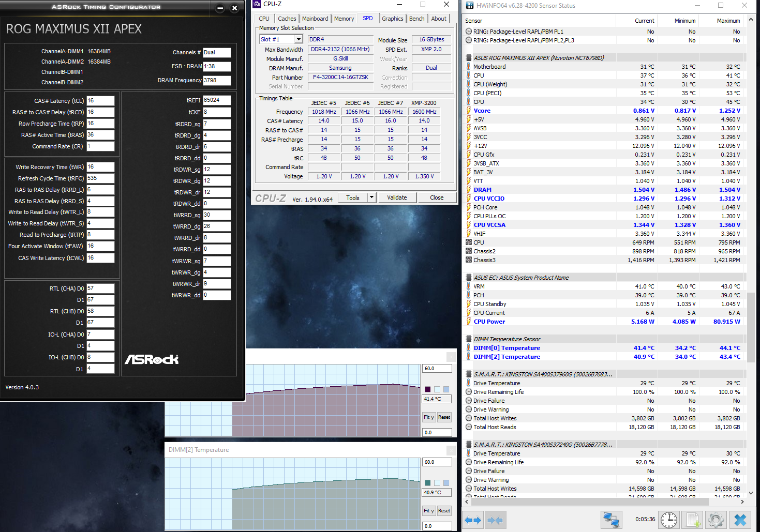Viewport: 760px width, 532px height.
Task: Click Fit y in the DIMM[2] Temperature graph
Action: (x=429, y=511)
